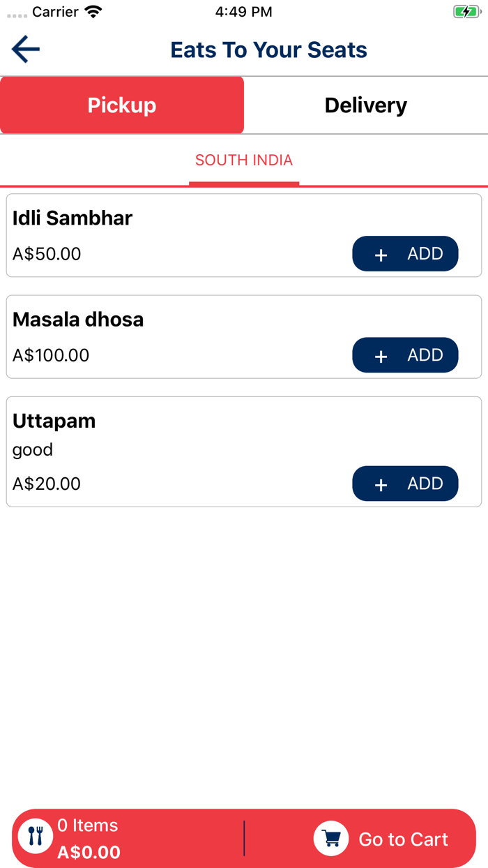Click the shopping cart icon
This screenshot has width=488, height=868.
(331, 838)
